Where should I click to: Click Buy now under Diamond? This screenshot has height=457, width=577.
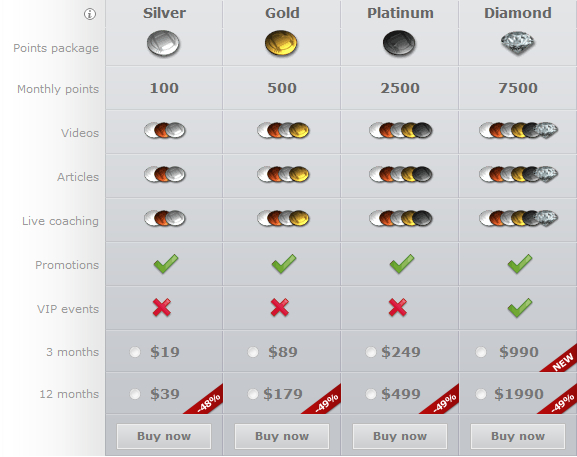click(518, 436)
